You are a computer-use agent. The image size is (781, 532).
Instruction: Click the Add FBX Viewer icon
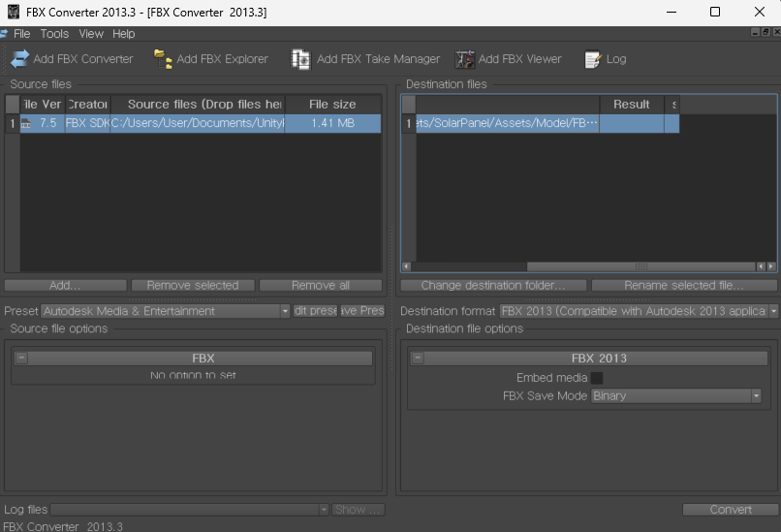(465, 59)
